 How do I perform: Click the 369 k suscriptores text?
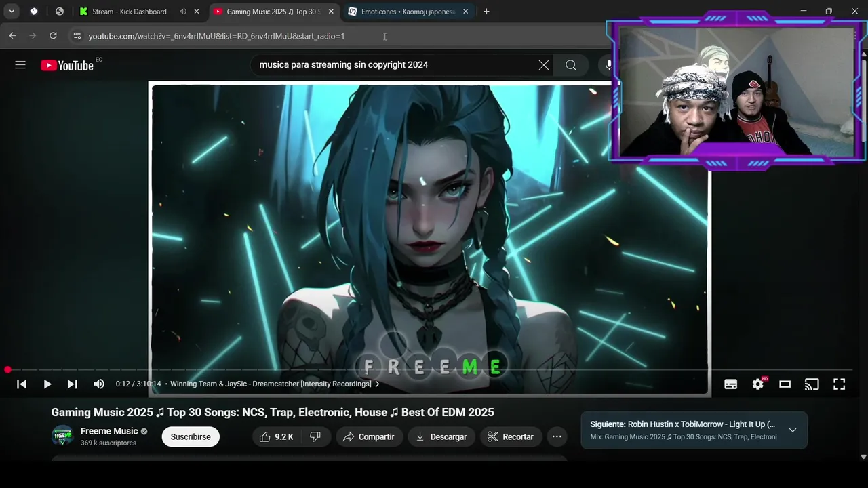(x=108, y=443)
